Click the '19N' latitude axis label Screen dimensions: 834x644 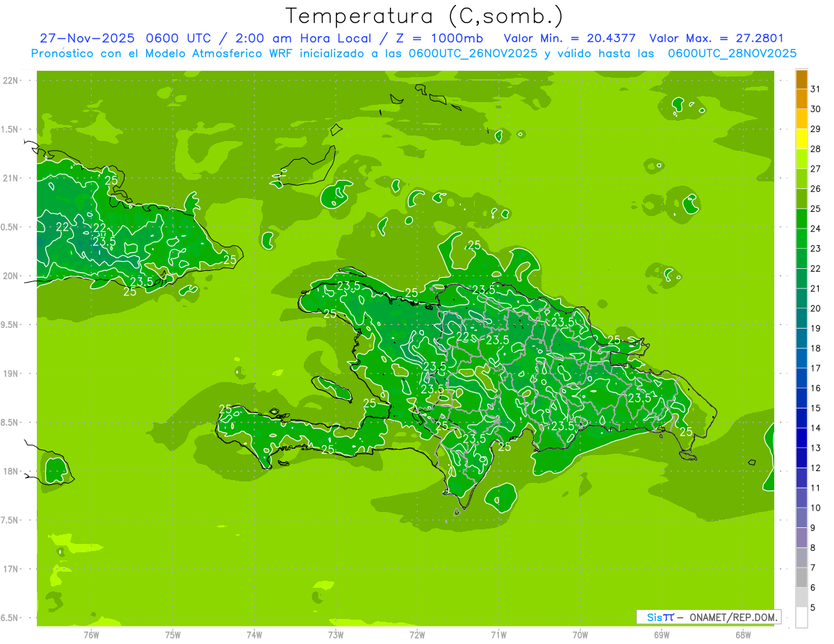[x=11, y=374]
